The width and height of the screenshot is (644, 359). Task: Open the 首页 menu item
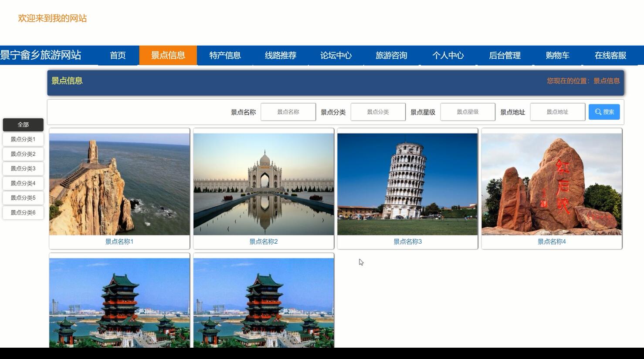tap(118, 55)
